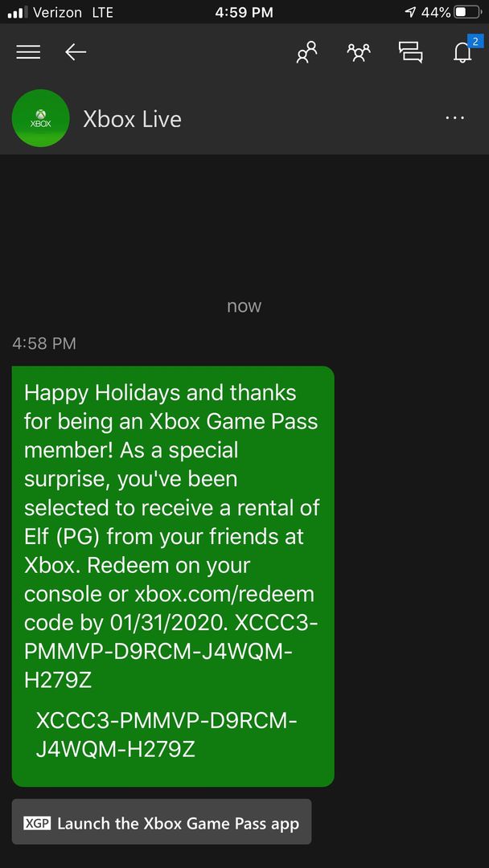
Task: Tap the blue notification count badge
Action: [x=475, y=41]
